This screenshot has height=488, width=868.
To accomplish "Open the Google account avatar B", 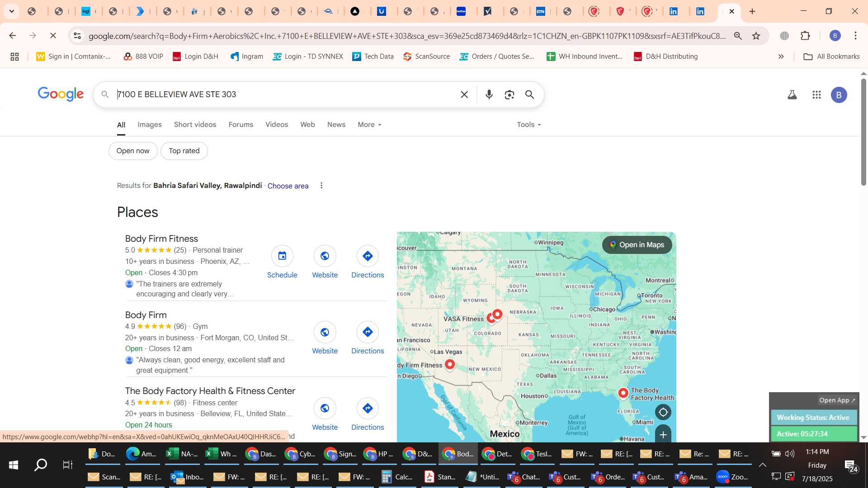I will (839, 95).
